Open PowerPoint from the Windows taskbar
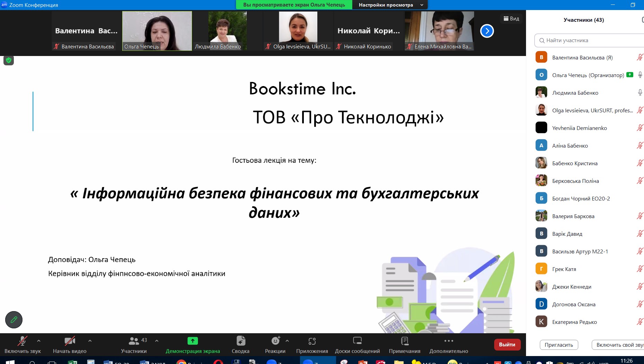This screenshot has width=644, height=364. (x=362, y=362)
